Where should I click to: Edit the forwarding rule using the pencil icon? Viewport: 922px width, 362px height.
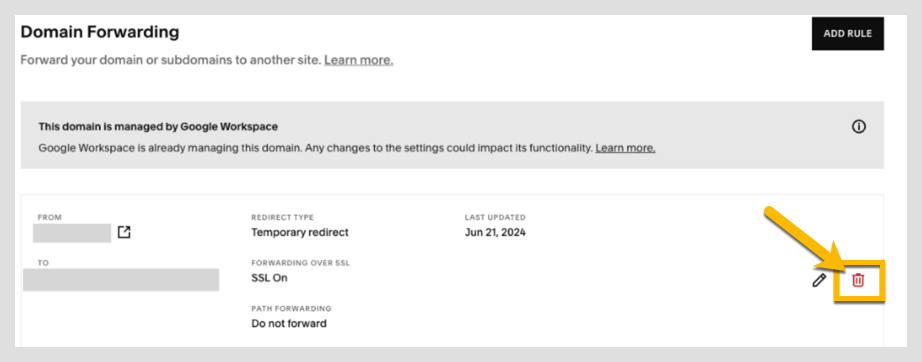pos(819,280)
